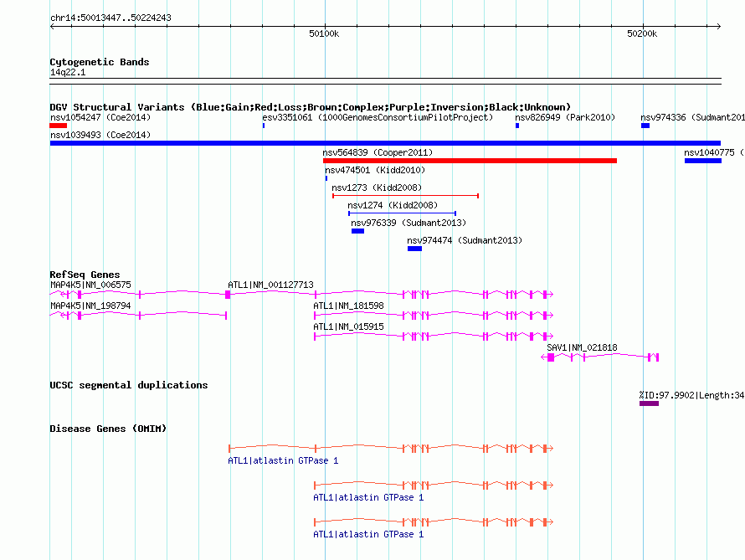This screenshot has height=560, width=745.
Task: Click the nsv564839 red loss variant bar
Action: (470, 161)
